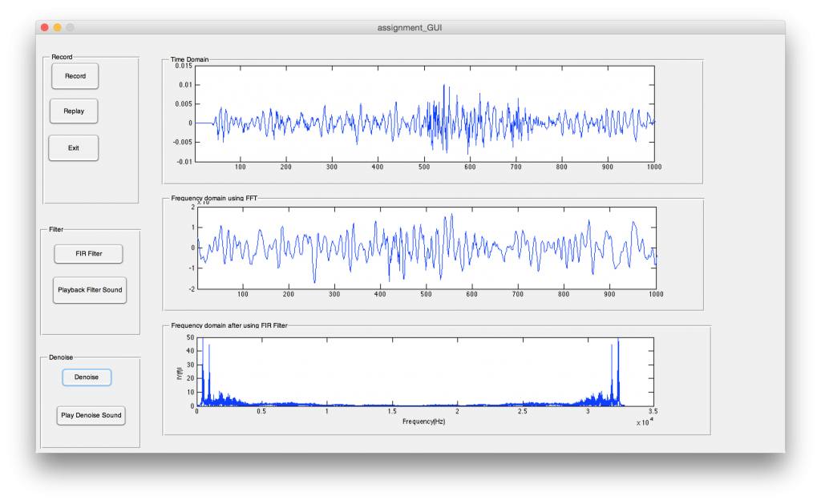
Task: Close the assignment_GUI window with red button
Action: pyautogui.click(x=44, y=27)
